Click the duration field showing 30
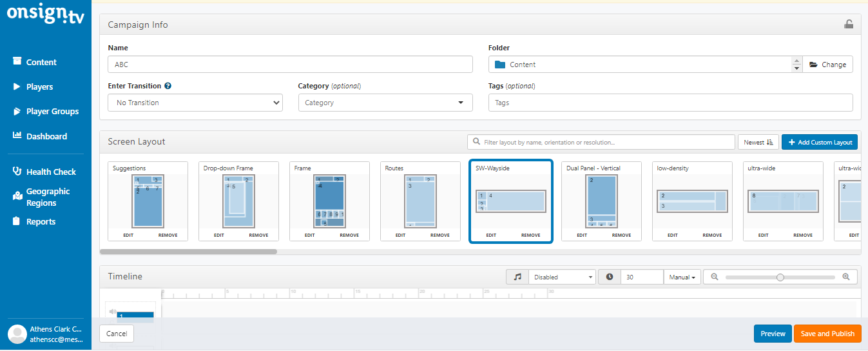The width and height of the screenshot is (868, 351). [x=642, y=277]
